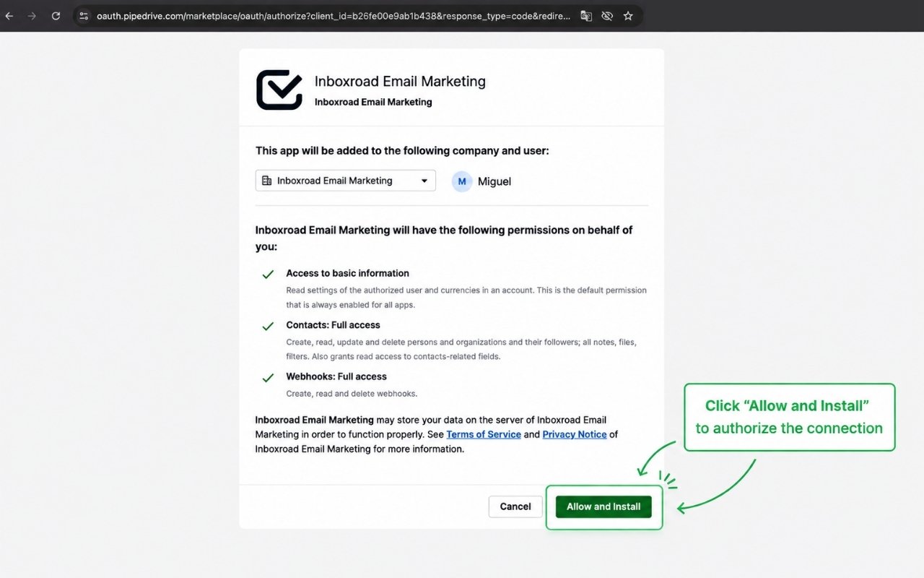Open site information icon in address bar

pos(84,16)
